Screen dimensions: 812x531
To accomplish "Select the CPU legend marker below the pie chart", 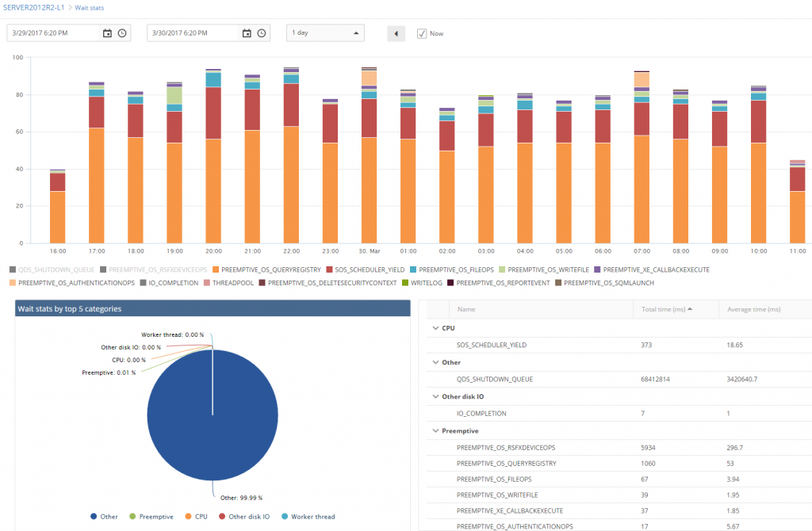I will point(190,517).
